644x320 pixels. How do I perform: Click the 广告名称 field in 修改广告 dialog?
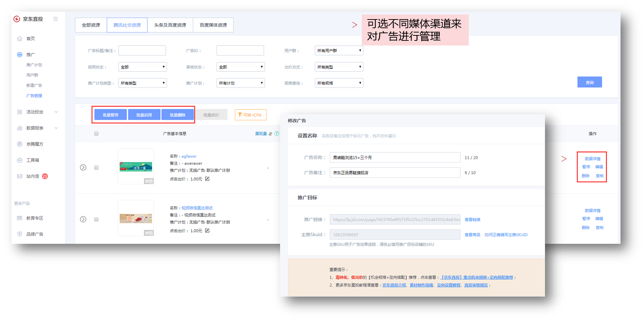tap(395, 157)
